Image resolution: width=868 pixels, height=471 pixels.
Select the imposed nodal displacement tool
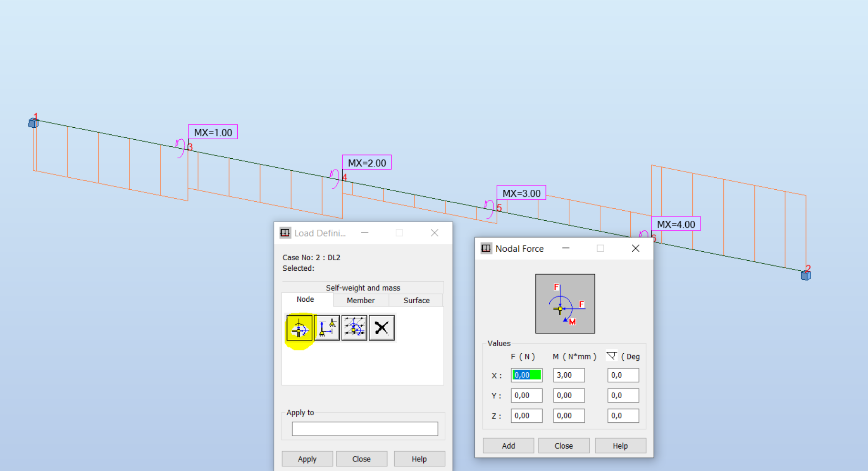point(327,327)
